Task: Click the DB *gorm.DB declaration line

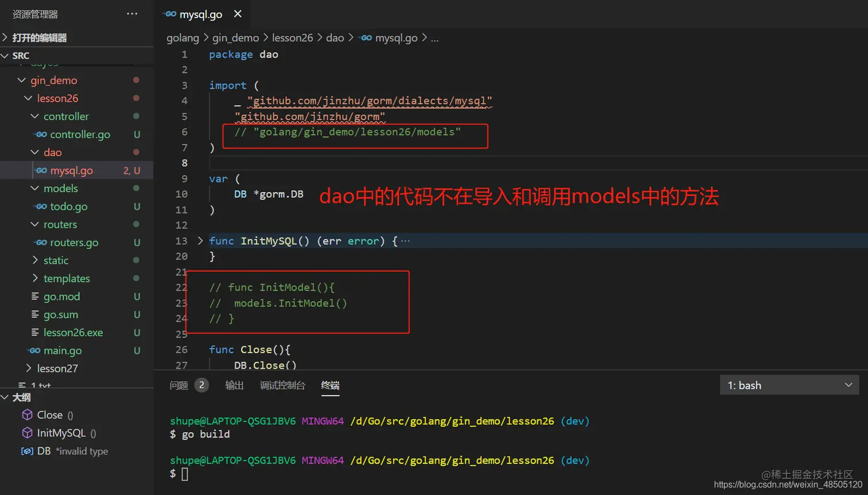Action: 269,194
